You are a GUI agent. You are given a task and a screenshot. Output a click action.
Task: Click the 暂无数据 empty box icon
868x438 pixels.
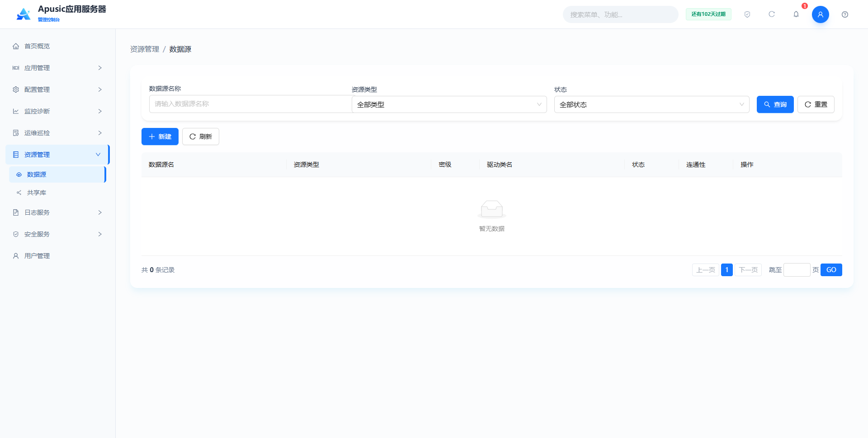(x=492, y=209)
